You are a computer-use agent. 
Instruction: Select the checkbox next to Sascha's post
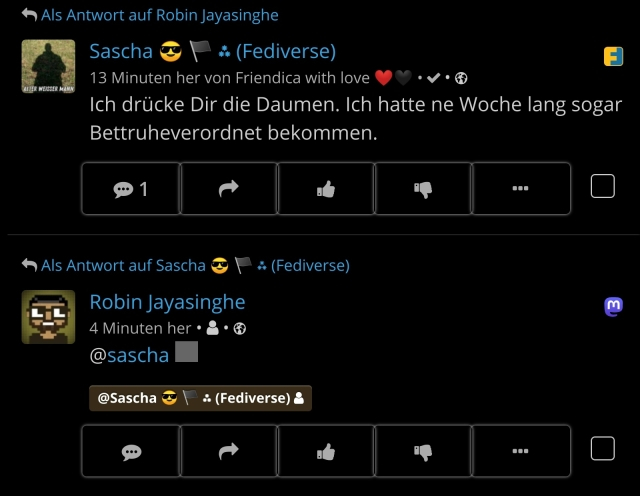pyautogui.click(x=602, y=186)
